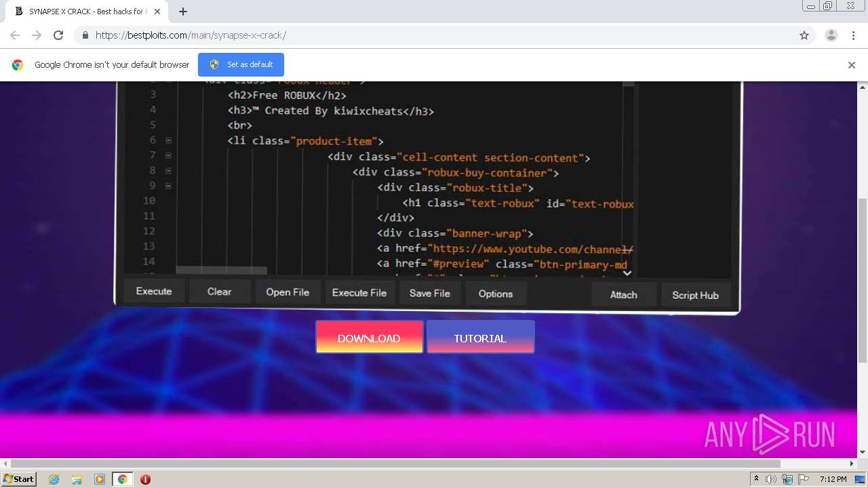Click the 7:12 PM clock

(x=833, y=479)
